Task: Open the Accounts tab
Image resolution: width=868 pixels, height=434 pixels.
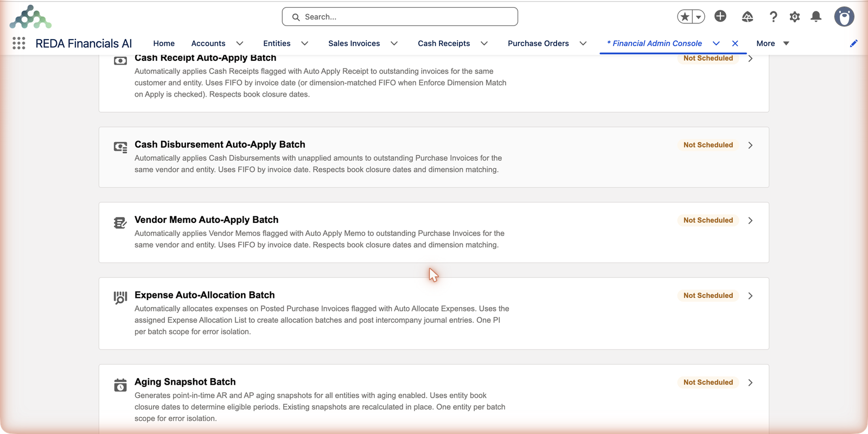Action: point(208,43)
